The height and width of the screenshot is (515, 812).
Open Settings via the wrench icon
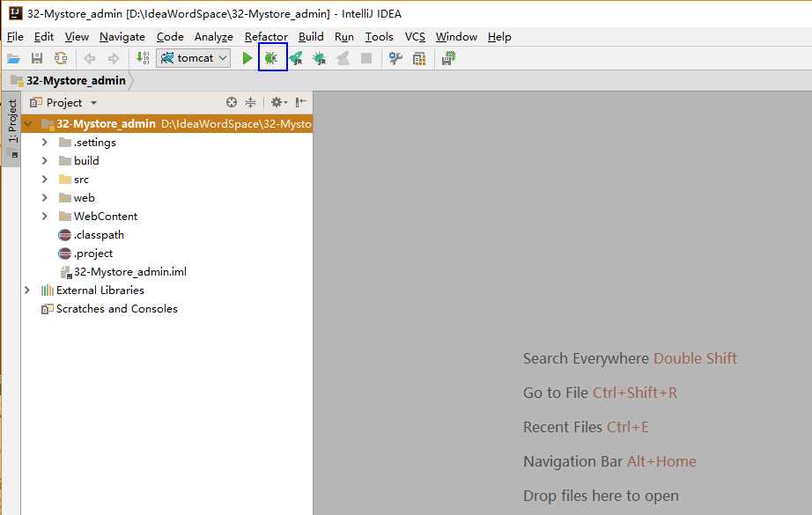click(x=395, y=58)
